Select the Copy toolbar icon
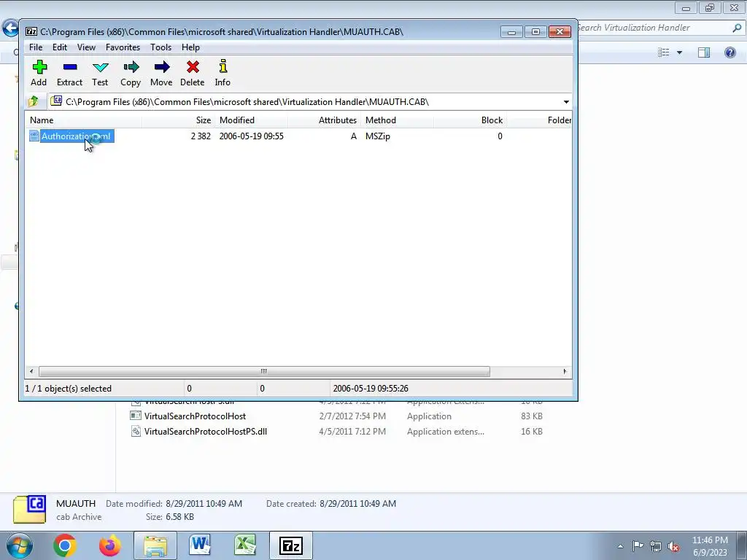747x560 pixels. tap(131, 74)
